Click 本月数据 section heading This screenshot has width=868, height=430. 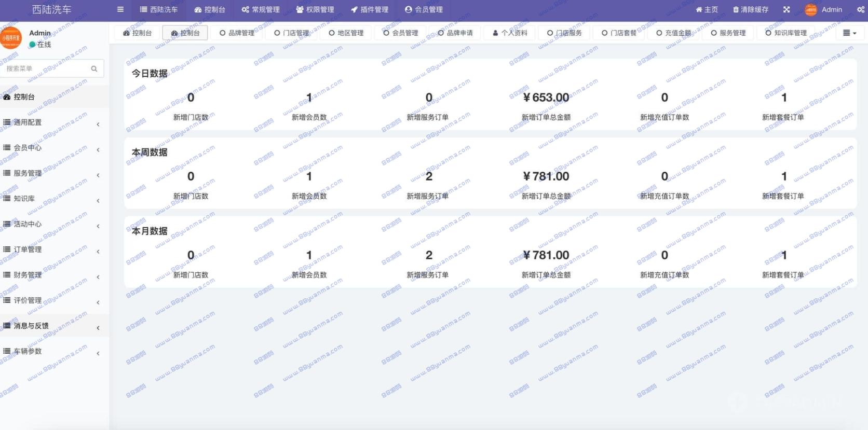point(150,231)
